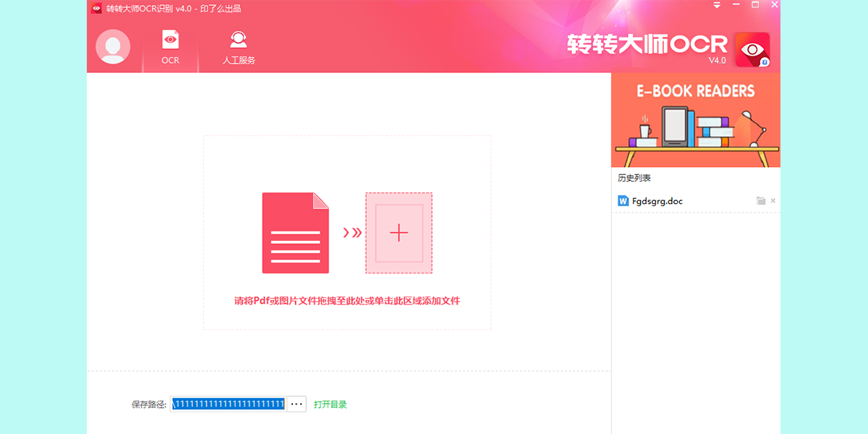Click the small title bar app icon
This screenshot has height=434, width=868.
click(96, 9)
